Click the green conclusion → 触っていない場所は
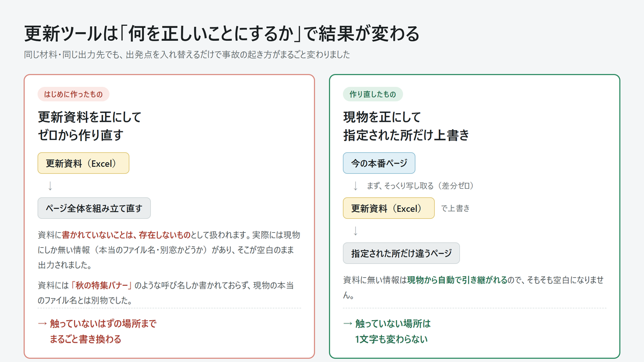This screenshot has width=644, height=362. tap(387, 324)
